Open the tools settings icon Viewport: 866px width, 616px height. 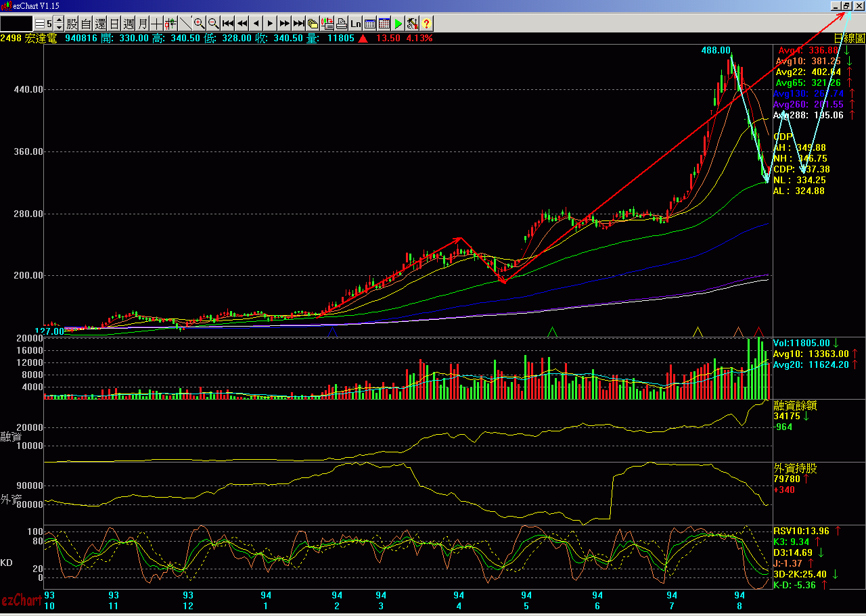pyautogui.click(x=413, y=24)
